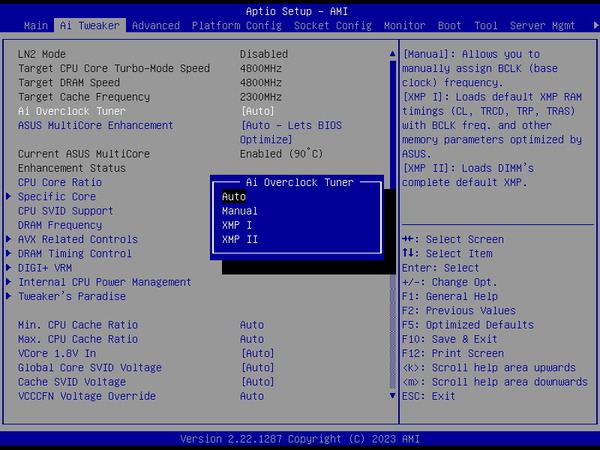
Task: Select the VCore 1.8V In Auto field
Action: coord(257,353)
